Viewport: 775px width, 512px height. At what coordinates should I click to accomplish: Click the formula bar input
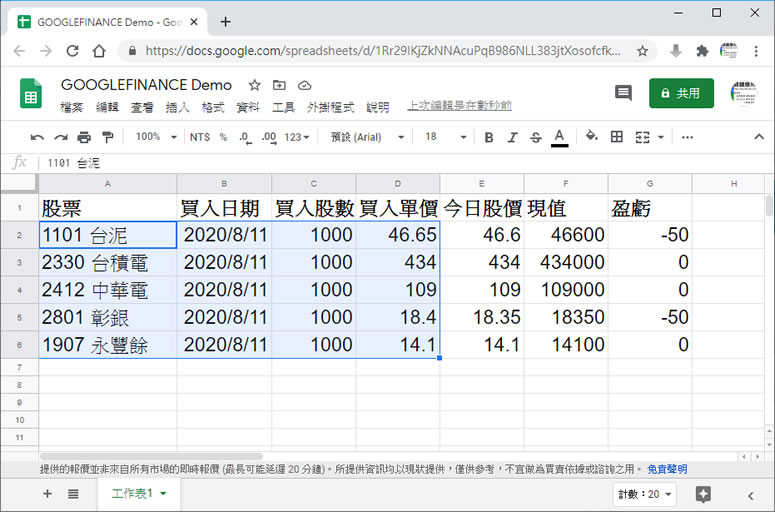click(x=405, y=163)
